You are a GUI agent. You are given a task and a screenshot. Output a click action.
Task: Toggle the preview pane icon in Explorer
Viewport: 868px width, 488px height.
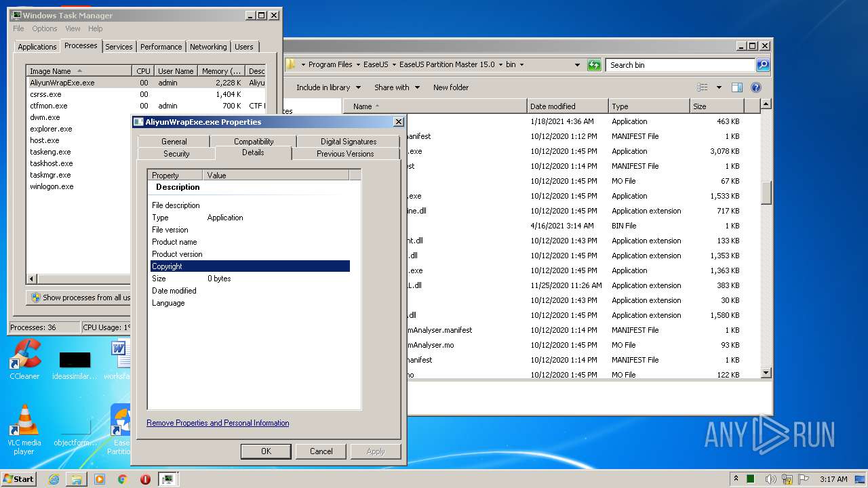tap(737, 87)
